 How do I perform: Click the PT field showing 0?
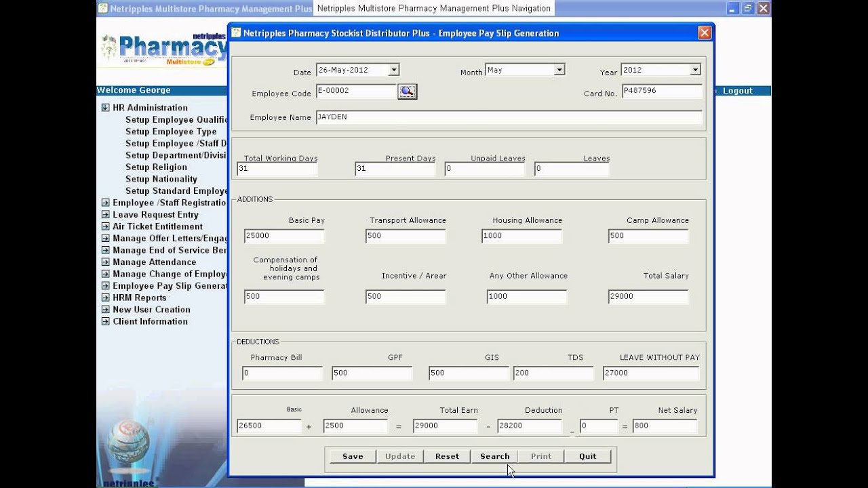tap(599, 426)
